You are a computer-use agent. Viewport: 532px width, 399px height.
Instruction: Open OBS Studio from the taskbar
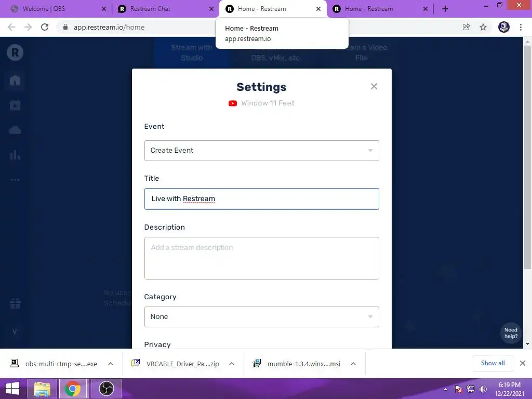tap(106, 389)
